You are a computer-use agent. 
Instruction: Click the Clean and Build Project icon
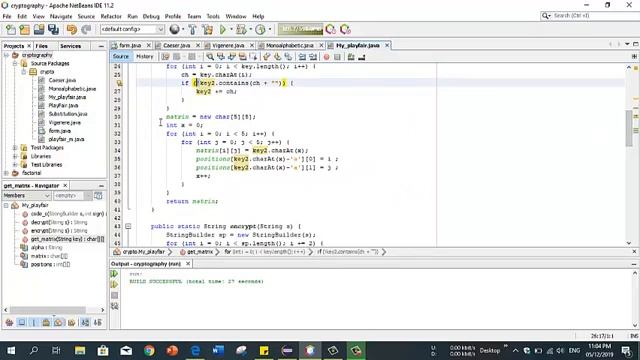point(207,29)
